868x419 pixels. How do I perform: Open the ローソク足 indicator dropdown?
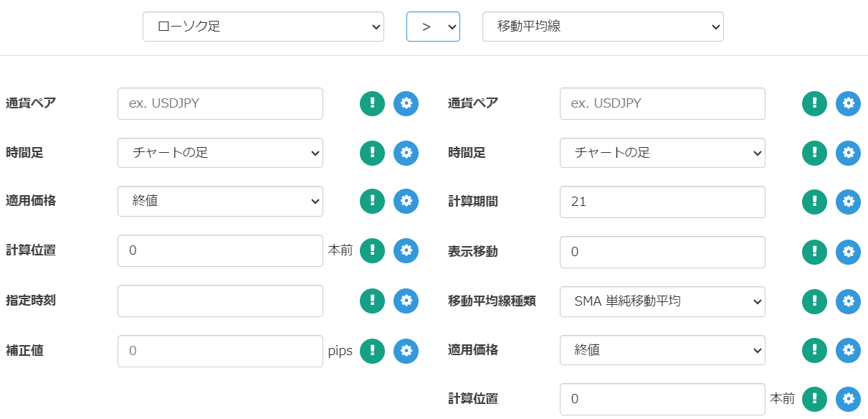(x=263, y=27)
